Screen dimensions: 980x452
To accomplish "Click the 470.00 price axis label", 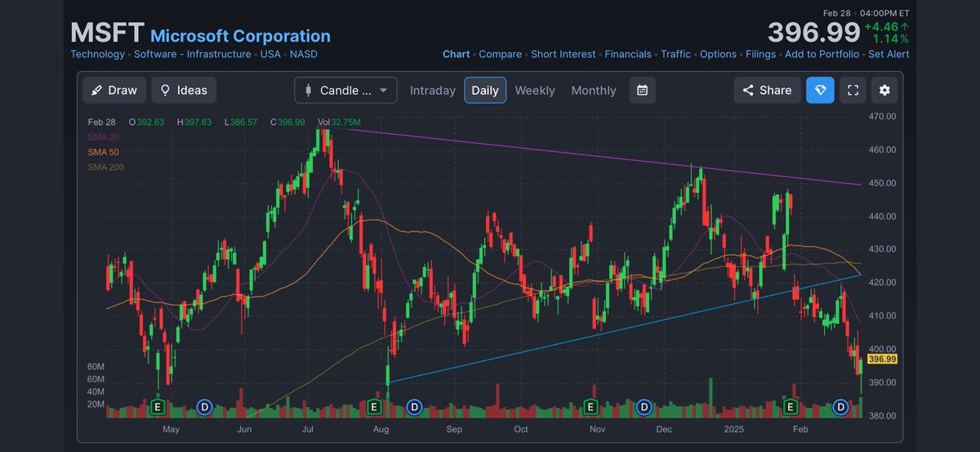I will (x=882, y=117).
